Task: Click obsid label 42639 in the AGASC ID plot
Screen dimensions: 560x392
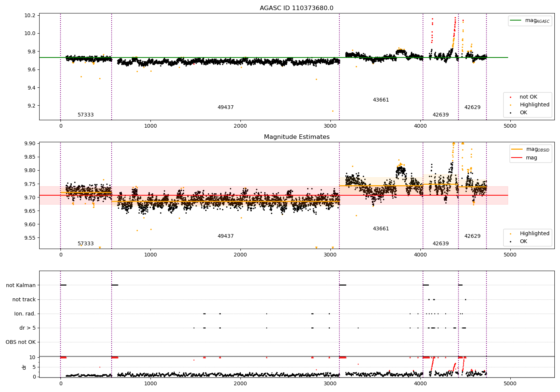Action: [x=441, y=115]
